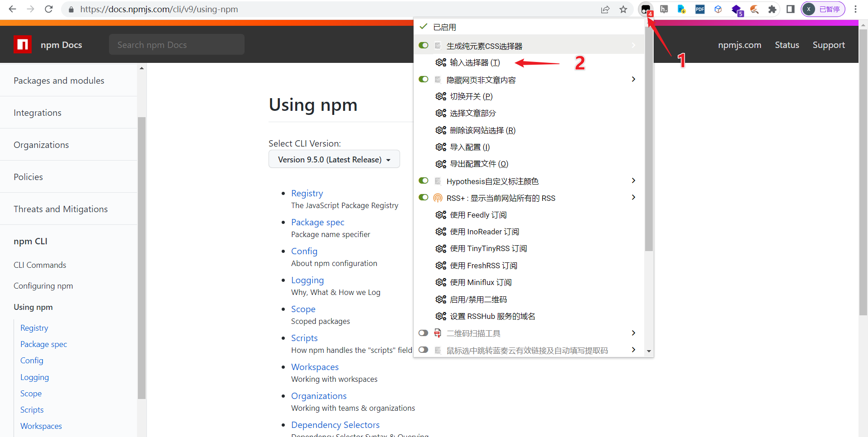
Task: Toggle off RSS+ script switch
Action: (424, 197)
